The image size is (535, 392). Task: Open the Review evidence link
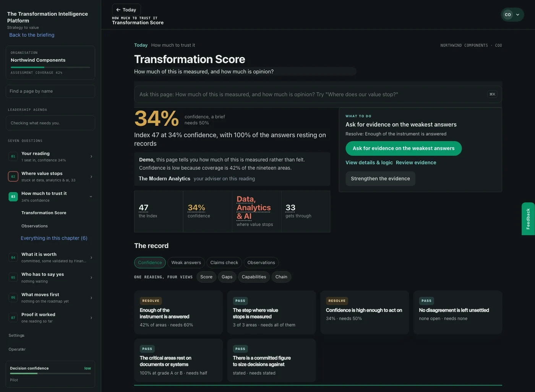pyautogui.click(x=416, y=162)
